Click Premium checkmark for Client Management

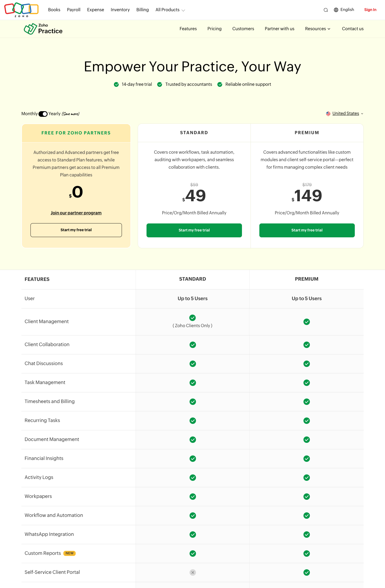307,322
